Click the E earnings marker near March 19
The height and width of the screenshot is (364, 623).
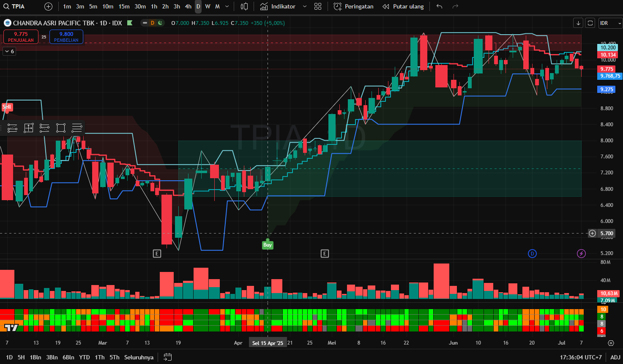[x=157, y=253]
